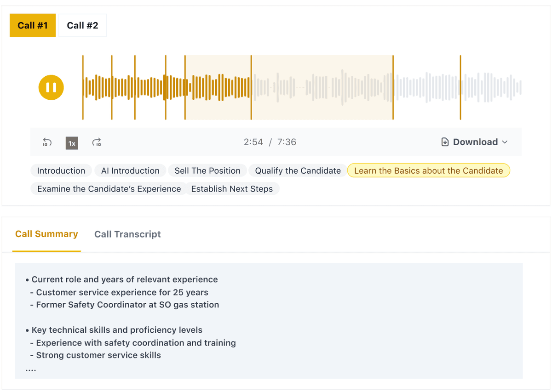
Task: Select Learn the Basics about the Candidate
Action: coord(428,171)
